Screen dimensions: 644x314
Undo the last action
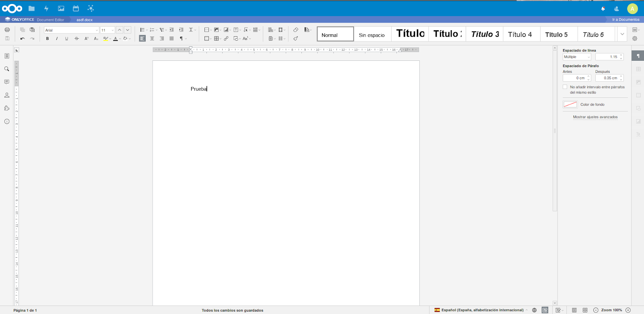[x=23, y=39]
